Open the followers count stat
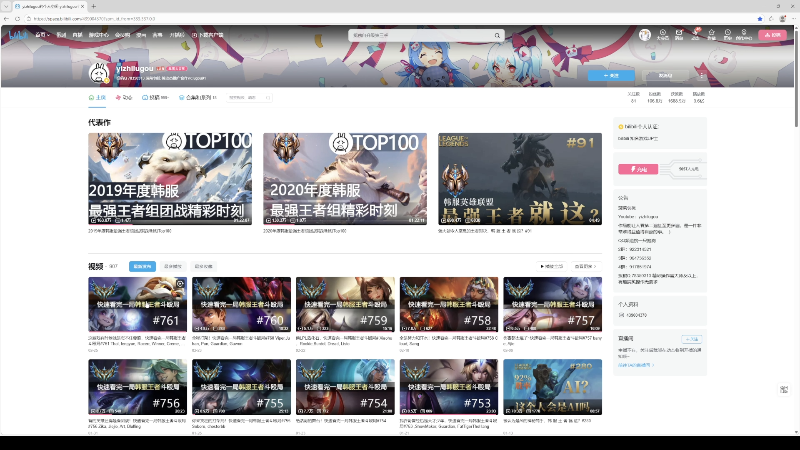 655,97
